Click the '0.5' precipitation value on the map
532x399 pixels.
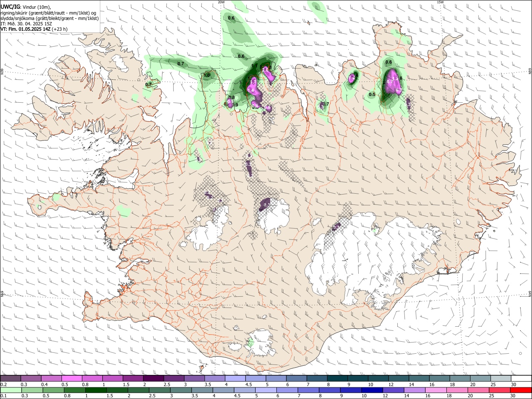coord(372,95)
